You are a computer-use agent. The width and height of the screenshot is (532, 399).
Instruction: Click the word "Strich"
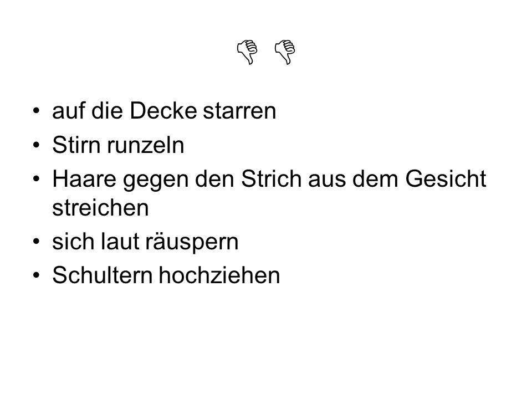tap(271, 178)
